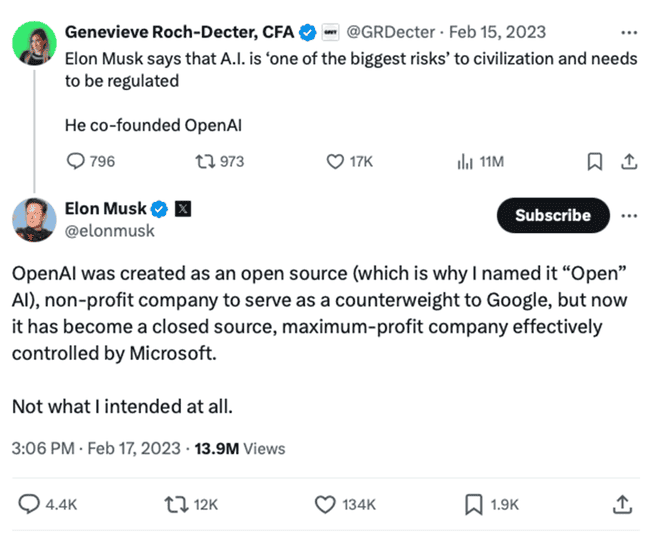View analytics showing 11M views
Viewport: 650px width, 533px height.
tap(464, 161)
